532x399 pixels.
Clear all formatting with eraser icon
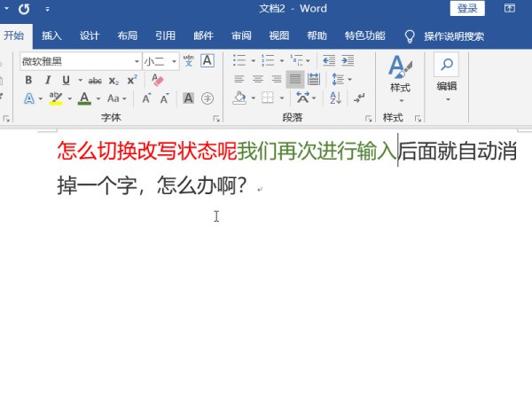158,80
